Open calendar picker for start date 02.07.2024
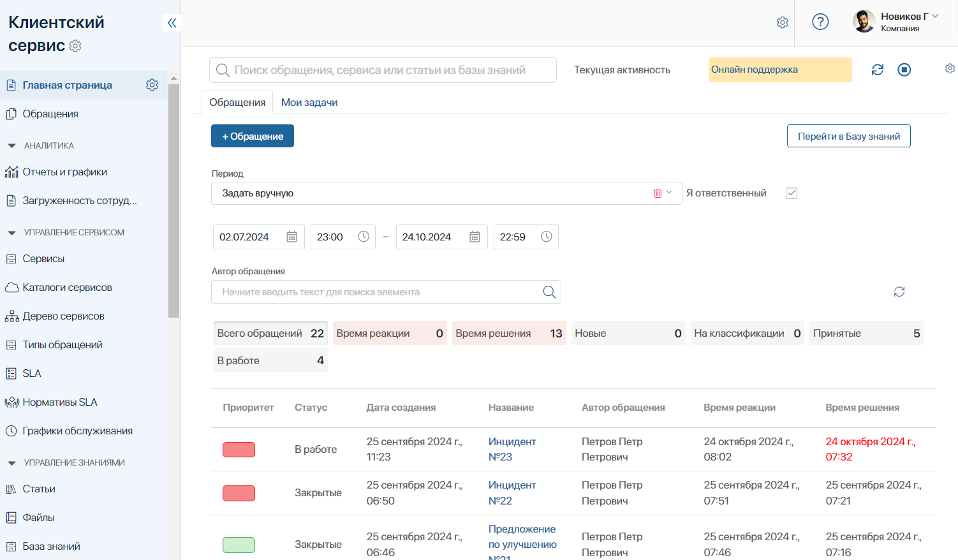The image size is (958, 560). pos(291,237)
